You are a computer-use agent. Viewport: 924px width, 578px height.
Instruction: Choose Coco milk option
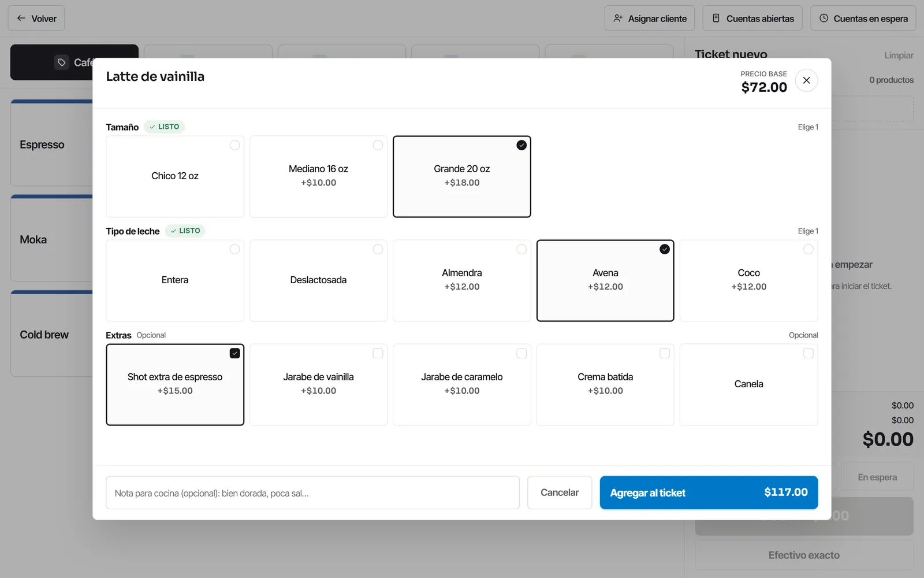coord(748,281)
